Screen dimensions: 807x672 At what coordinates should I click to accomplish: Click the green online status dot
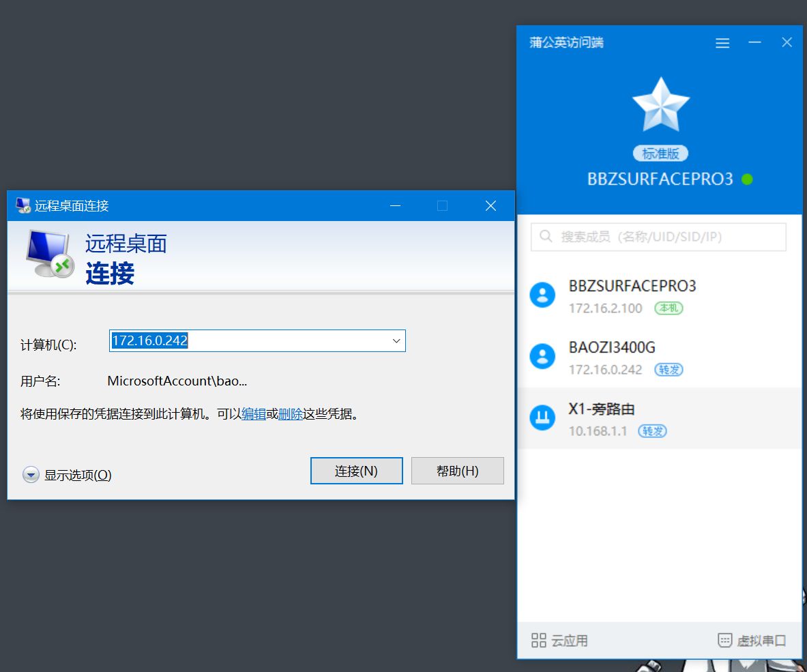click(x=747, y=179)
